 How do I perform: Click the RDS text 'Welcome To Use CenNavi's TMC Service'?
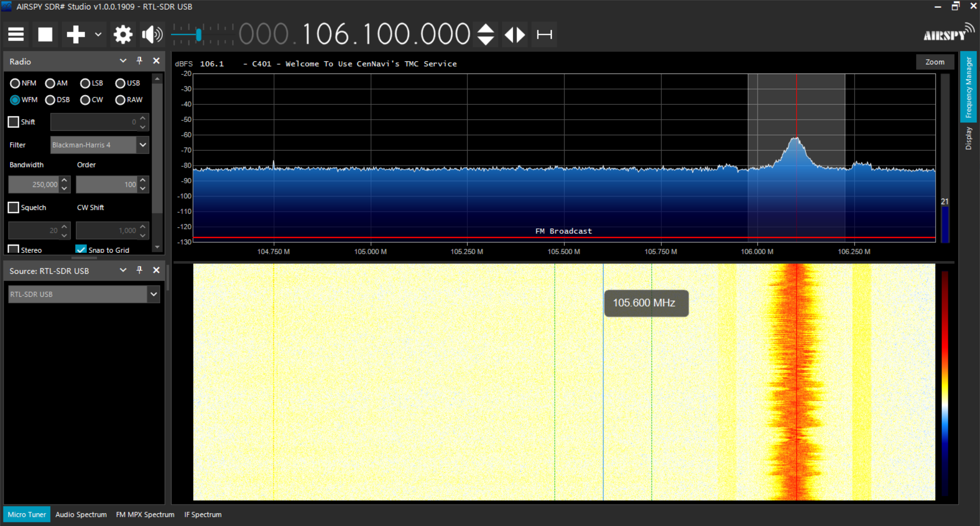pos(371,64)
